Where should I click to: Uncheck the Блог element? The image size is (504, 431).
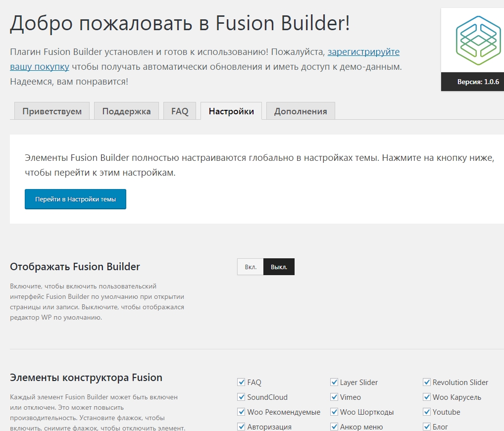coord(427,427)
